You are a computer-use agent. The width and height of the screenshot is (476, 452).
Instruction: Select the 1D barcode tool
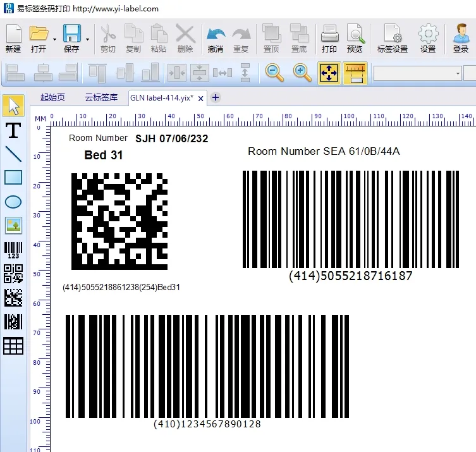(13, 250)
